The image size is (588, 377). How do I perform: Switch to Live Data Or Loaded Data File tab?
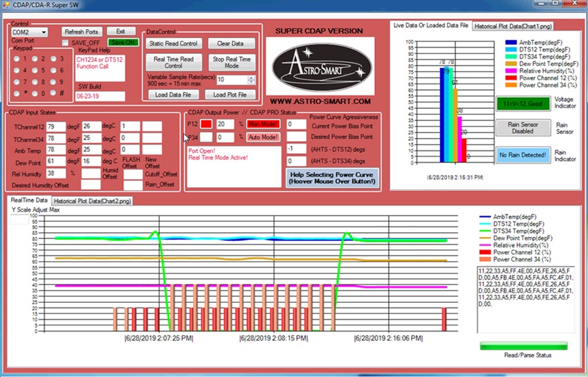(x=431, y=25)
